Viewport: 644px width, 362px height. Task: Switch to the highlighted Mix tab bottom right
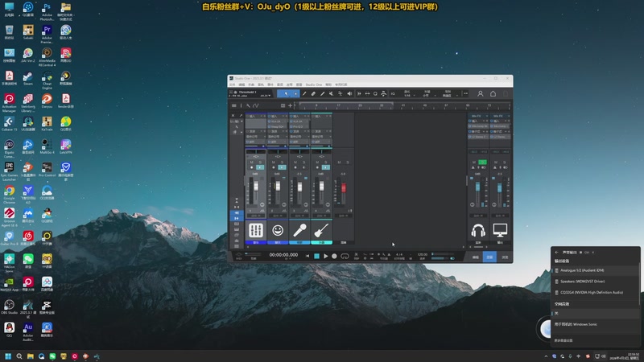489,257
